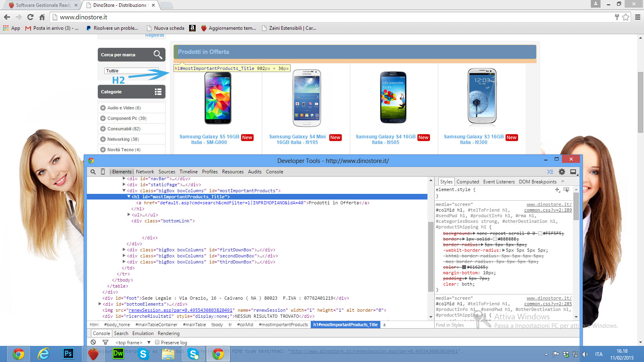Select #colMid in the breadcrumb bar

[x=245, y=325]
